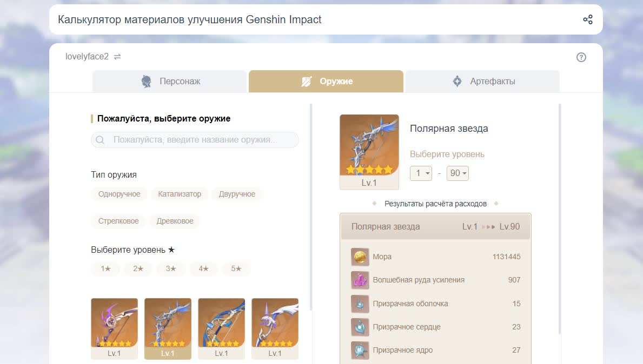Select the blue-gold bow thumbnail, third in list

[221, 329]
